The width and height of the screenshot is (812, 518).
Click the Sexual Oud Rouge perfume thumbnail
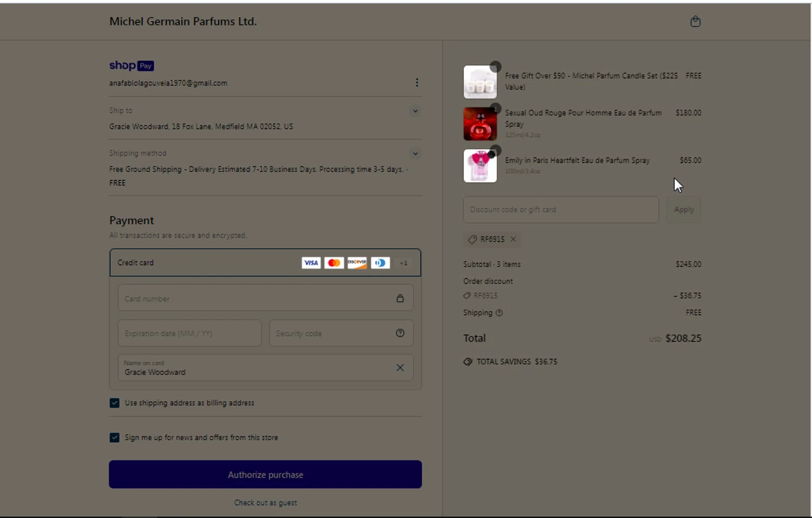tap(480, 124)
